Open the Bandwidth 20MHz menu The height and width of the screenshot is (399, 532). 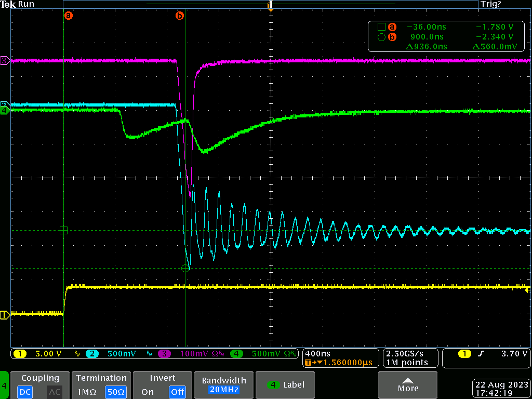pos(224,384)
